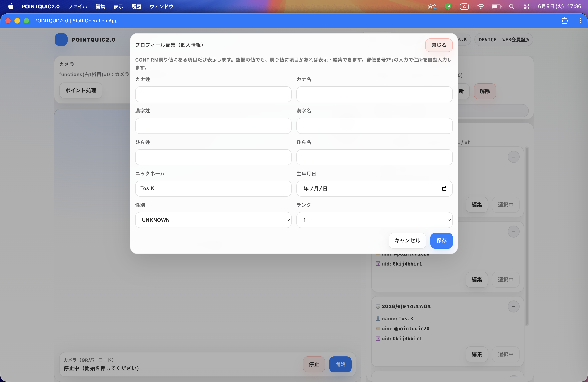Open Control Center icon
The image size is (588, 382).
[x=526, y=7]
